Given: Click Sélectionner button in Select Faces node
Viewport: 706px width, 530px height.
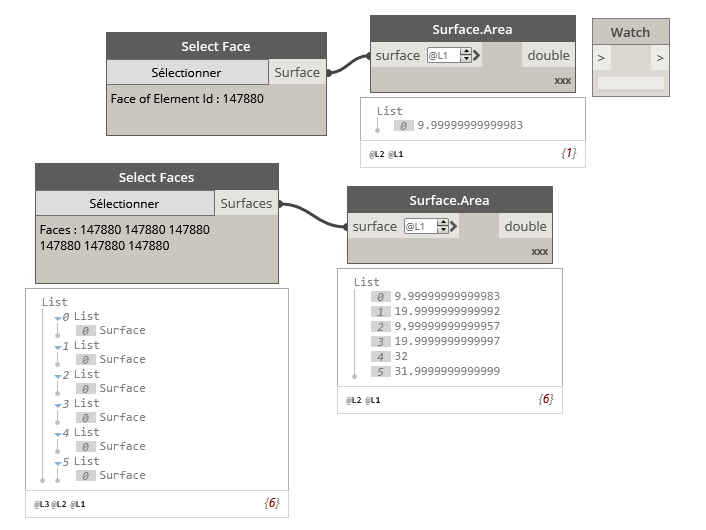Looking at the screenshot, I should [124, 203].
